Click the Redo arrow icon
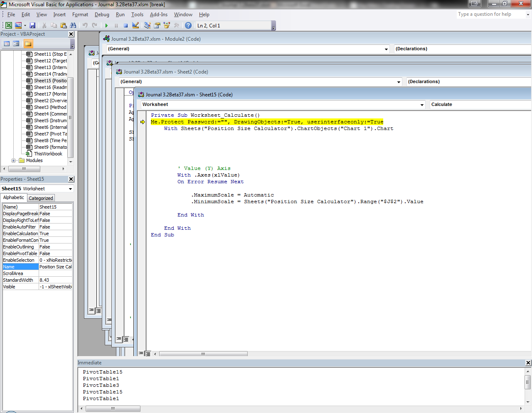 pyautogui.click(x=94, y=25)
